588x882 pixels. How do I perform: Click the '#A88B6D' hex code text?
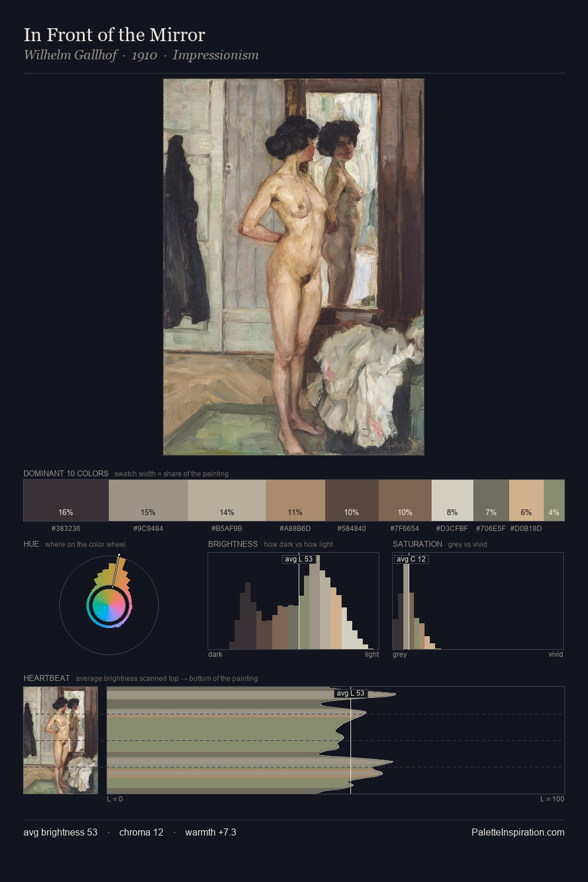click(x=295, y=529)
